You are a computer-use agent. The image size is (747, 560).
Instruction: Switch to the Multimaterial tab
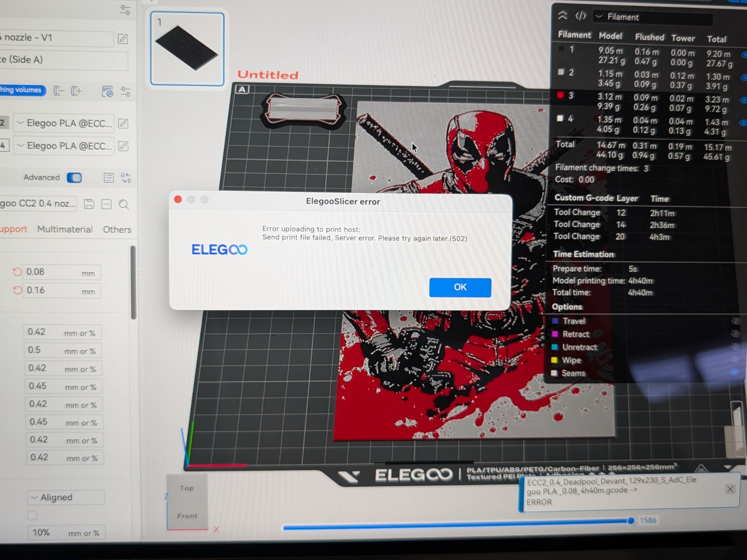tap(65, 229)
